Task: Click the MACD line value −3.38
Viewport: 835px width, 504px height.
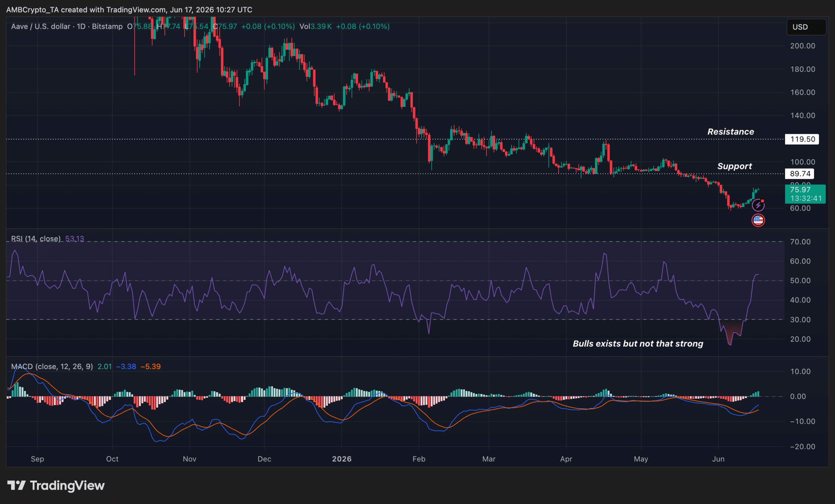Action: pyautogui.click(x=126, y=366)
